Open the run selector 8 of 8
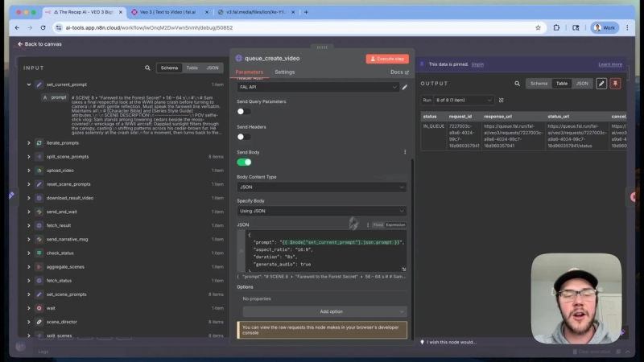Screen dimensions: 644x362 click(463, 100)
